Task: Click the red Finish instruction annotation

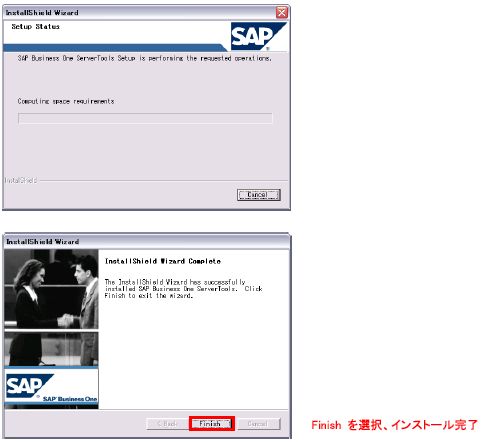Action: click(394, 425)
